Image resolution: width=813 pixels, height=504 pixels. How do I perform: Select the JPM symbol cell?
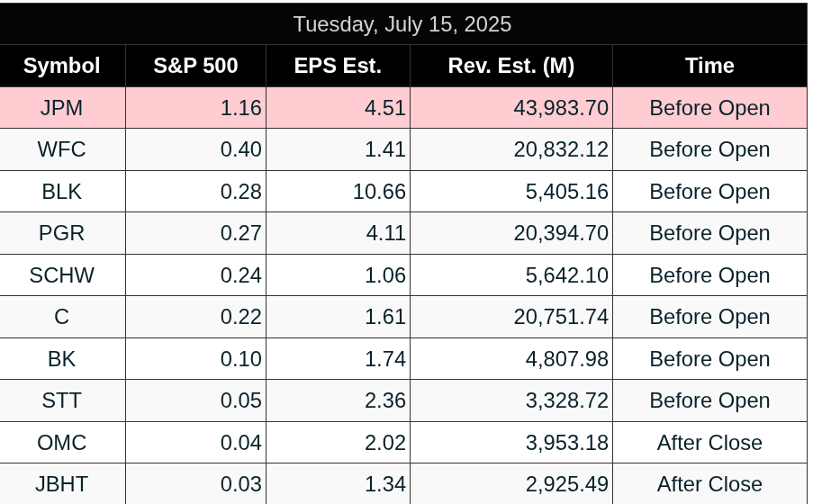pyautogui.click(x=62, y=108)
